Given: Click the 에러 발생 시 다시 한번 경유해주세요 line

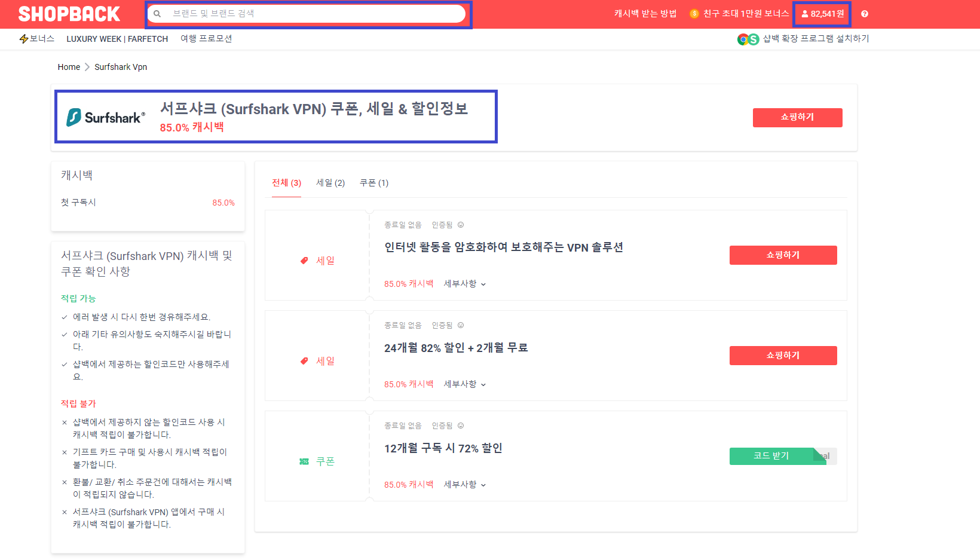Looking at the screenshot, I should click(x=142, y=317).
